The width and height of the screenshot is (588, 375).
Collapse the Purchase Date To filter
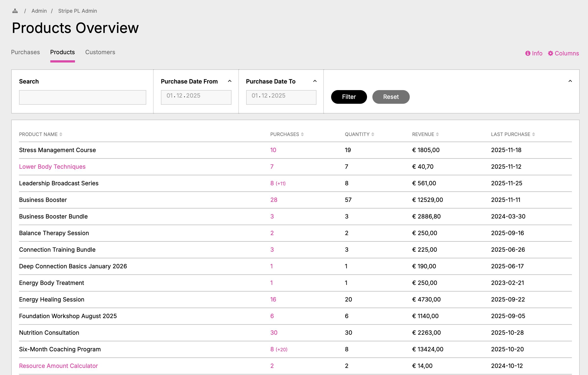[315, 81]
